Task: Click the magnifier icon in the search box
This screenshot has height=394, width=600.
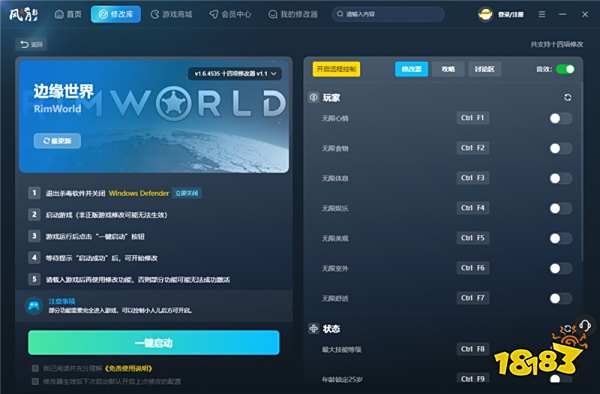Action: click(339, 14)
